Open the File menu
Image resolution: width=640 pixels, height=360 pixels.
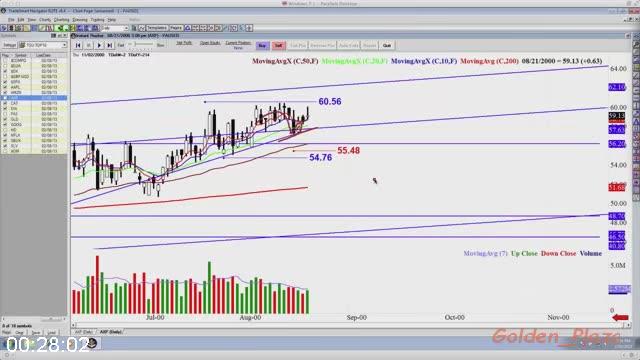(x=11, y=20)
